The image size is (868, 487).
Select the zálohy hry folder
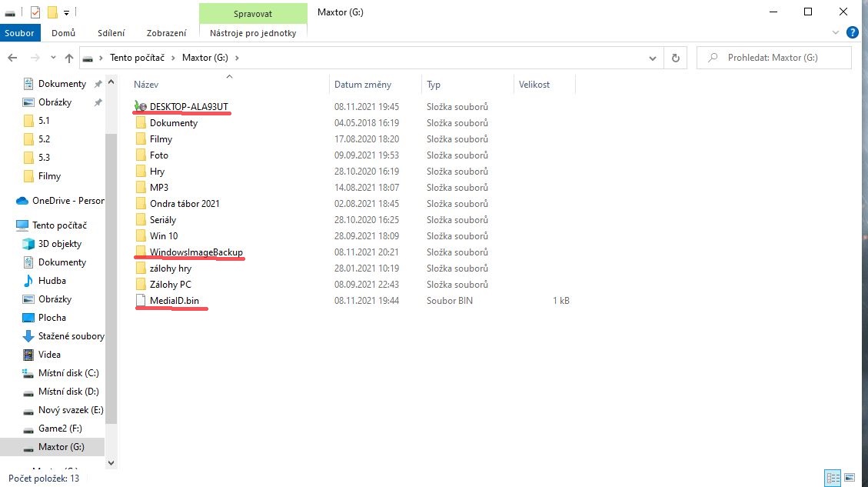point(171,269)
